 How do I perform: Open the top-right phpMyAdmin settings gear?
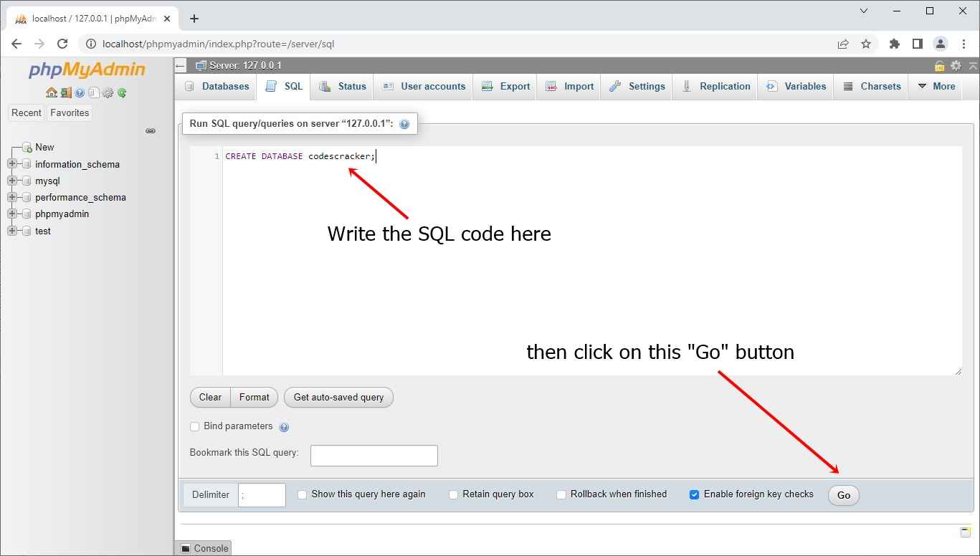click(955, 65)
